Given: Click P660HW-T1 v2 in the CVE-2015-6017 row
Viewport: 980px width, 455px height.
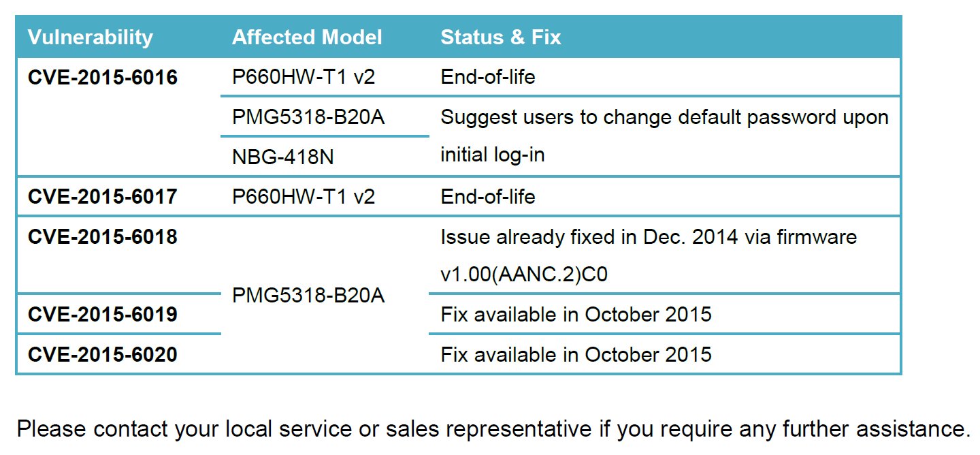Looking at the screenshot, I should 304,197.
